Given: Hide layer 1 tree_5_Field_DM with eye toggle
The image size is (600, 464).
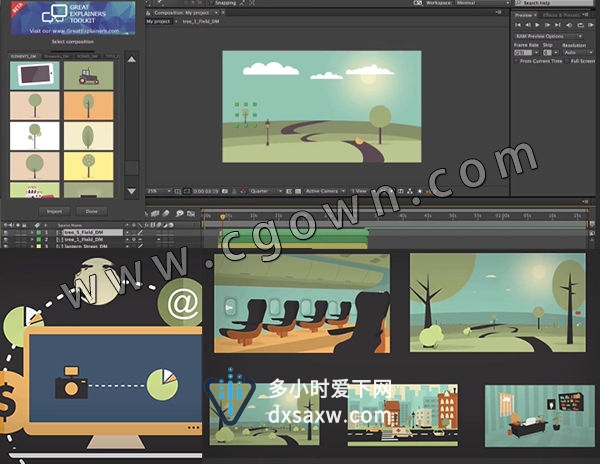Looking at the screenshot, I should pos(5,233).
